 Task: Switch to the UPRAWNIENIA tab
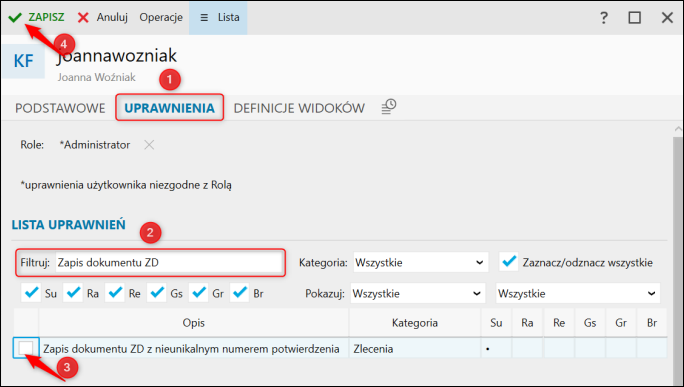click(x=170, y=108)
